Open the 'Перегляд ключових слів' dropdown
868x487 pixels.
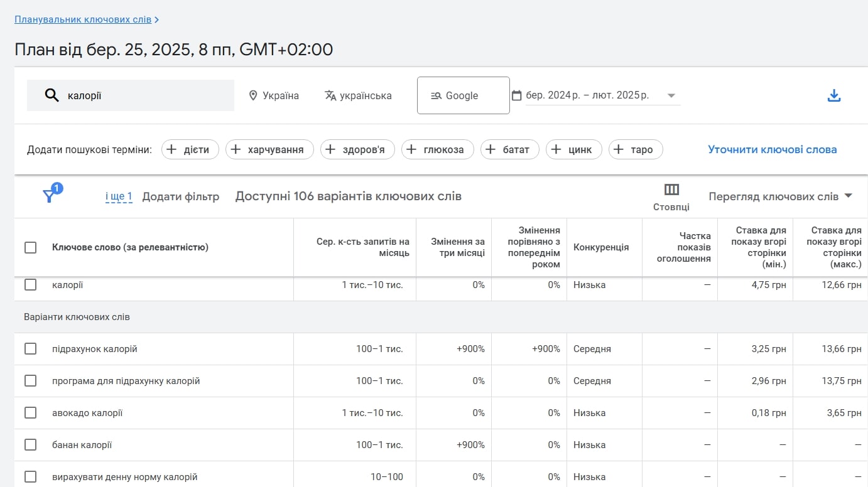pyautogui.click(x=781, y=196)
